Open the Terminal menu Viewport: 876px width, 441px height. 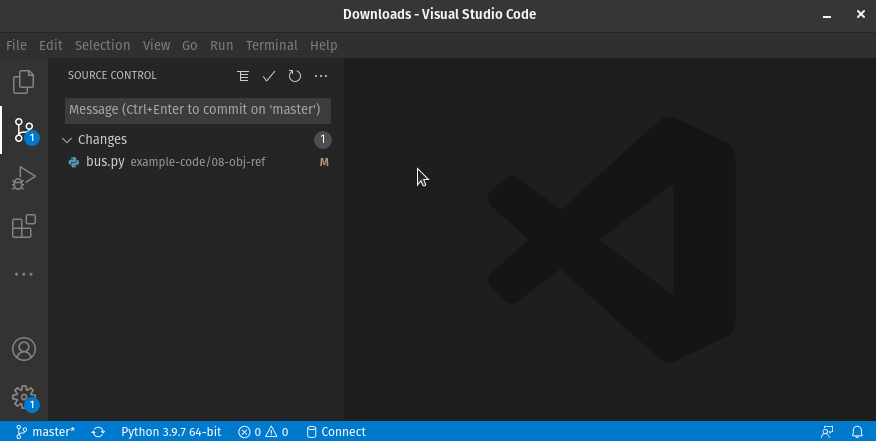pos(271,45)
